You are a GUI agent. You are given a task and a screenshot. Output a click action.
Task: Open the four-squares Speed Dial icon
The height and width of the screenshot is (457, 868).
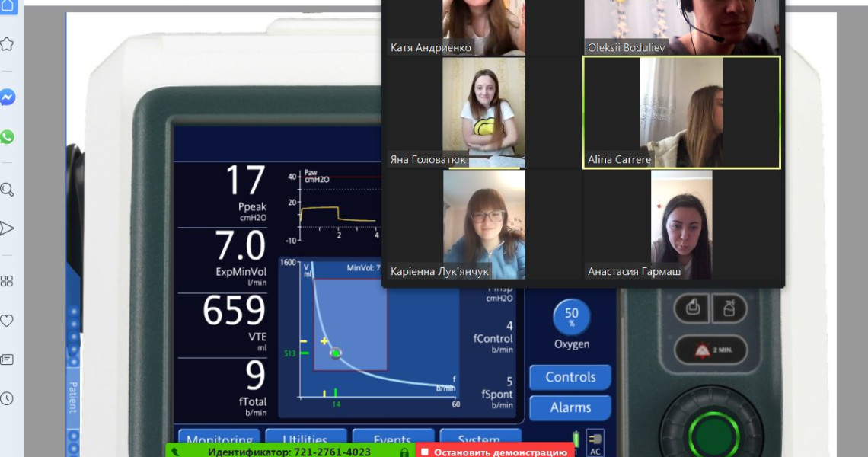point(7,281)
